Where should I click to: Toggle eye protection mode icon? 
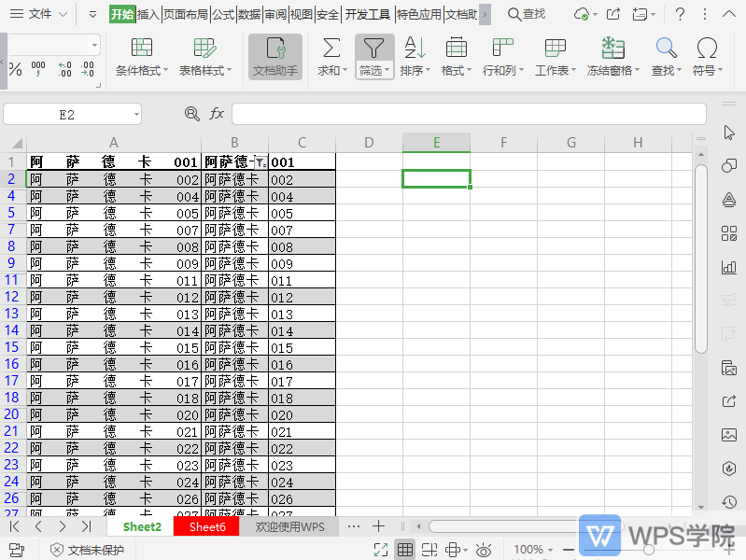483,550
